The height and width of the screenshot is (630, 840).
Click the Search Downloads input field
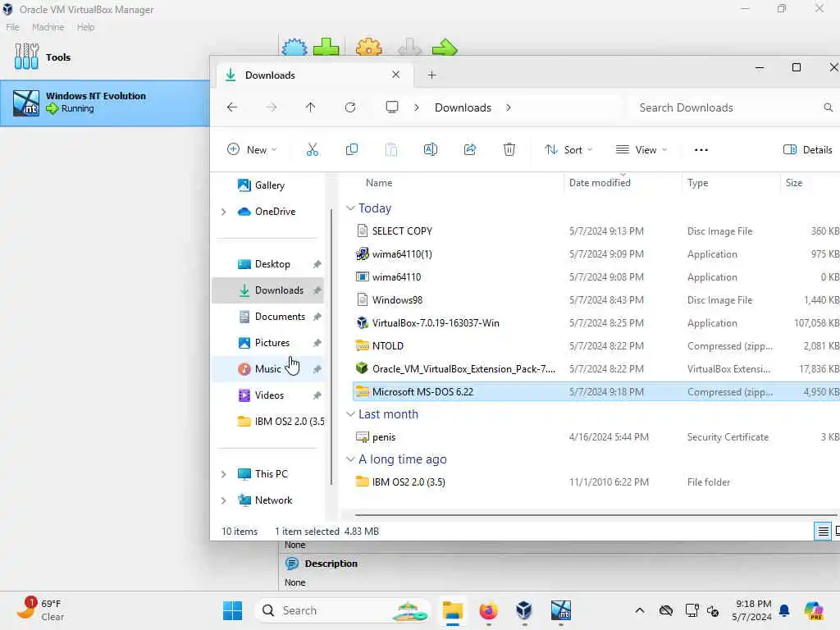tap(731, 107)
